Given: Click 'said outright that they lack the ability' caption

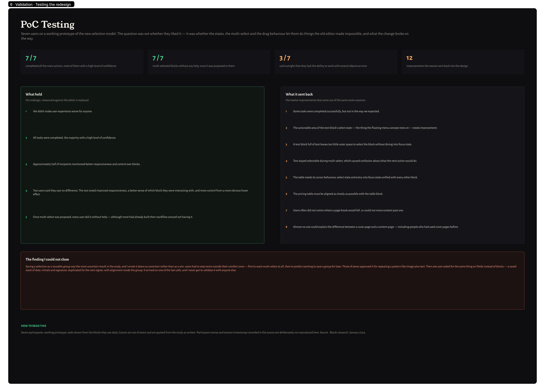Looking at the screenshot, I should (x=323, y=66).
